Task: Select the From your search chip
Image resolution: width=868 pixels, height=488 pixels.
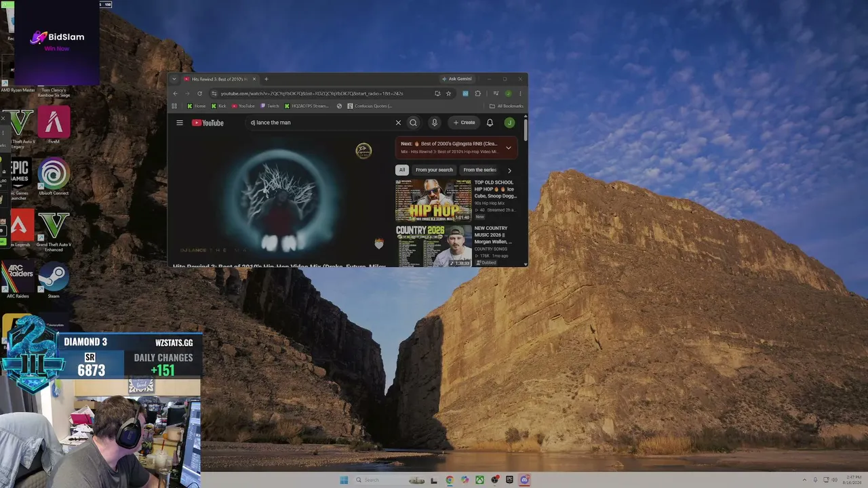Action: point(434,170)
